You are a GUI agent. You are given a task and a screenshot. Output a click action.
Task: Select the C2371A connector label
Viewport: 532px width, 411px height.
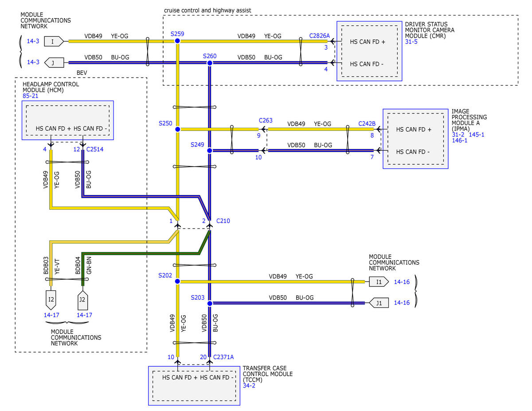[x=223, y=356]
